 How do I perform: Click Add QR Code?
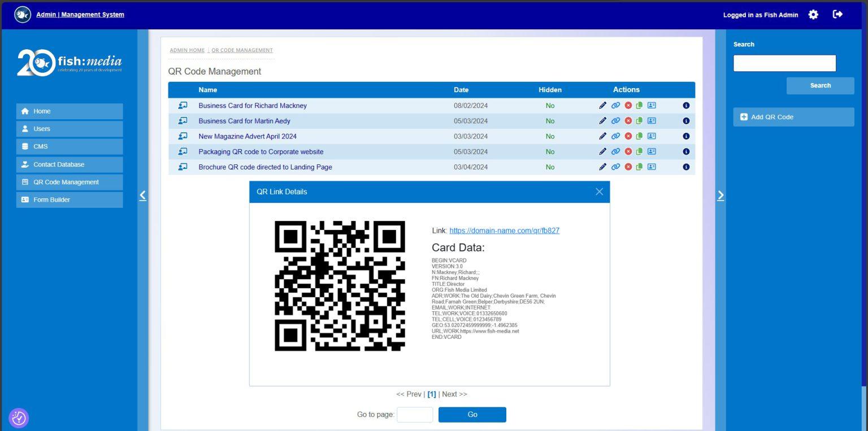point(793,117)
